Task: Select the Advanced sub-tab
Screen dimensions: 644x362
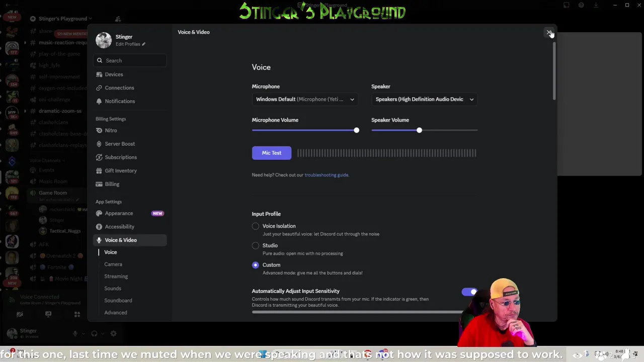Action: pos(116,313)
